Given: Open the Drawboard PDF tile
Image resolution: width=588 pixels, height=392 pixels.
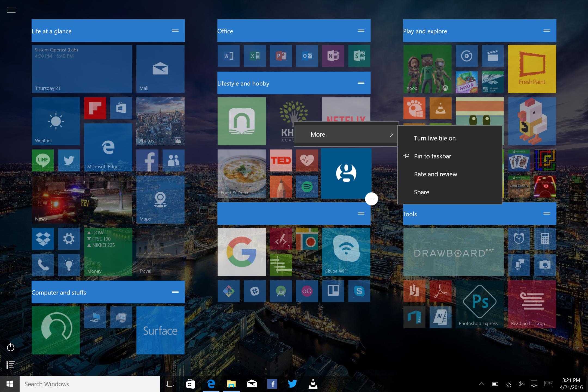Looking at the screenshot, I should 453,252.
